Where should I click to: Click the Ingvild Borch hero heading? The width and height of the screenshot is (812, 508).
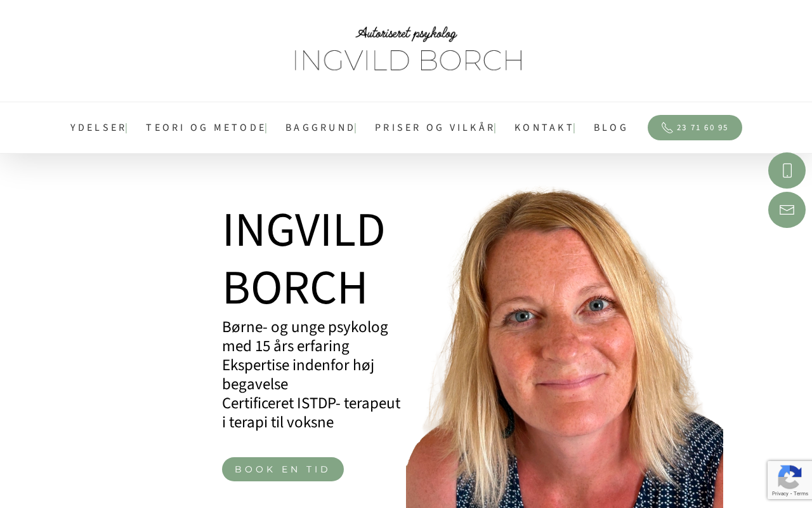pyautogui.click(x=304, y=258)
